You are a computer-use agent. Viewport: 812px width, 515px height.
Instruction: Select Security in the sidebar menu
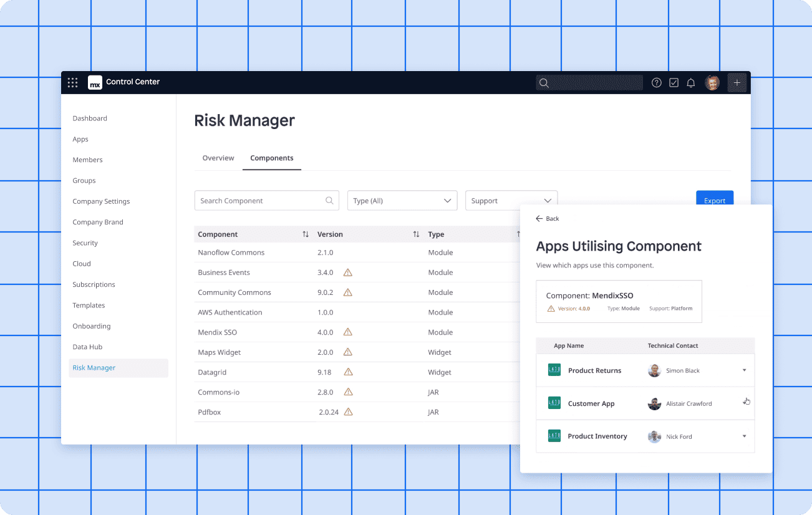point(85,243)
